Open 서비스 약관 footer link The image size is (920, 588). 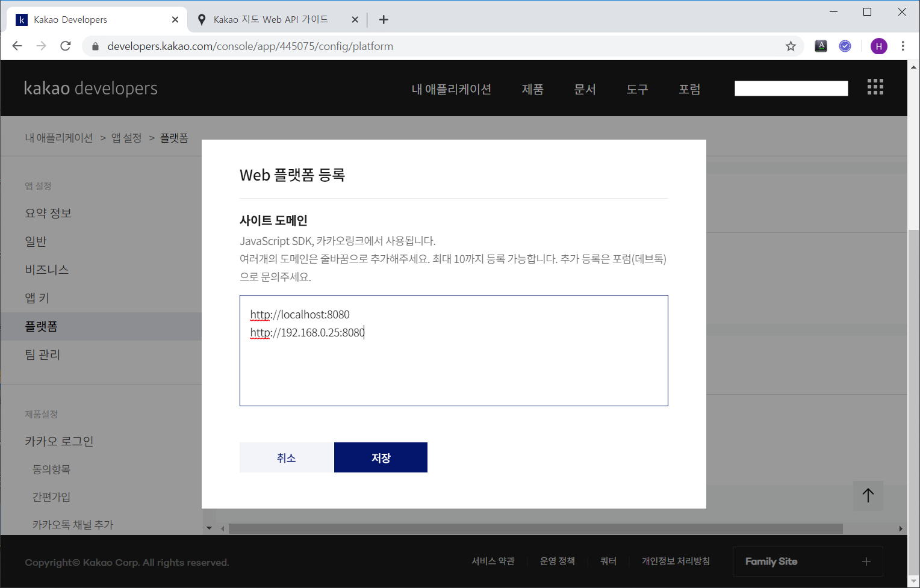tap(493, 561)
